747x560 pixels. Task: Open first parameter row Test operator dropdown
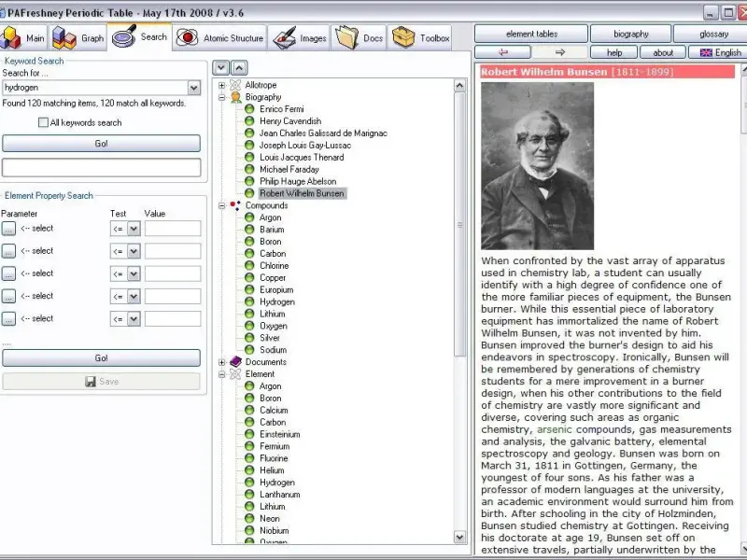134,229
